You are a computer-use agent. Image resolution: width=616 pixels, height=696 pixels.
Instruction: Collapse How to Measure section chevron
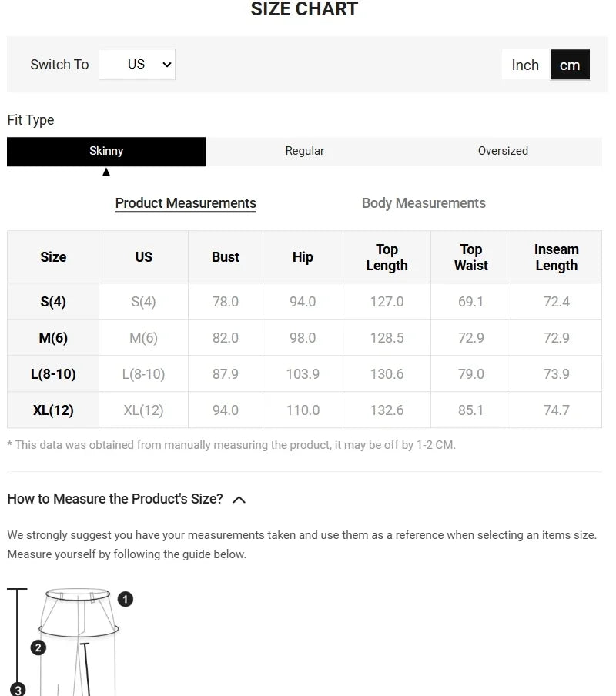pos(239,500)
